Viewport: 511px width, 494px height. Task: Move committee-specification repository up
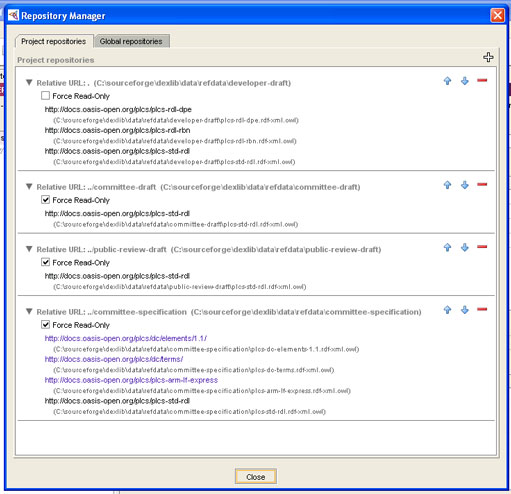(x=447, y=310)
